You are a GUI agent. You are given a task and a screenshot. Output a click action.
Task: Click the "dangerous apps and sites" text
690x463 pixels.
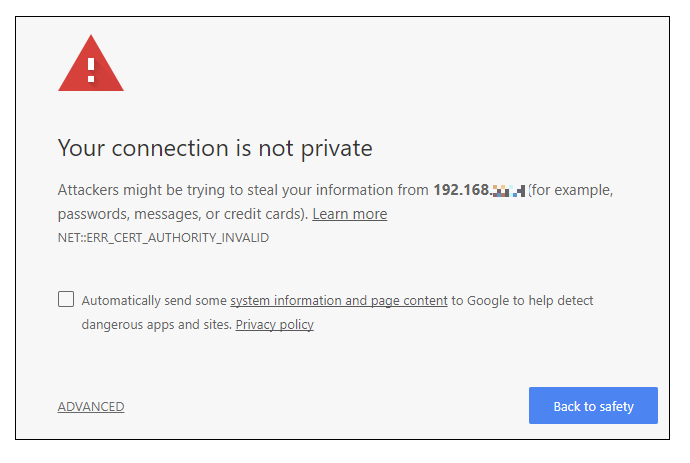(x=155, y=324)
